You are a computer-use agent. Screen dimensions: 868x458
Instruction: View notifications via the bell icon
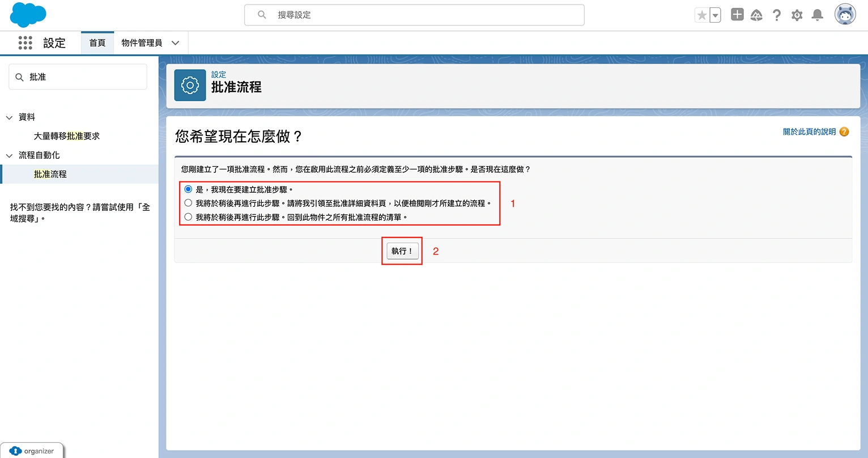[817, 15]
